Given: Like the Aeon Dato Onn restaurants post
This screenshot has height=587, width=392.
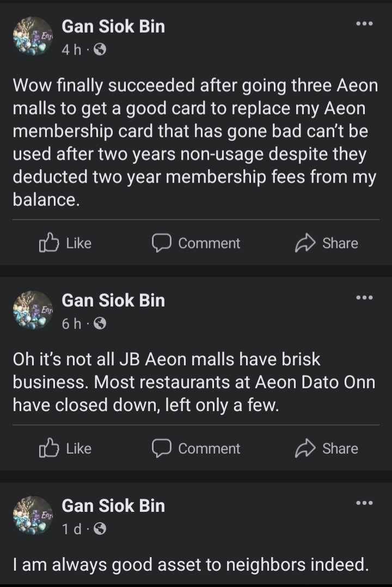Looking at the screenshot, I should [65, 449].
